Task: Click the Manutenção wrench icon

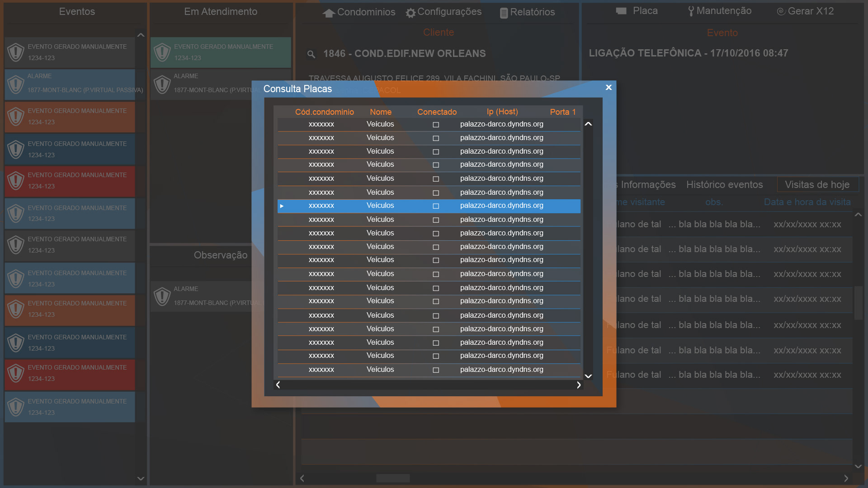Action: pyautogui.click(x=691, y=11)
